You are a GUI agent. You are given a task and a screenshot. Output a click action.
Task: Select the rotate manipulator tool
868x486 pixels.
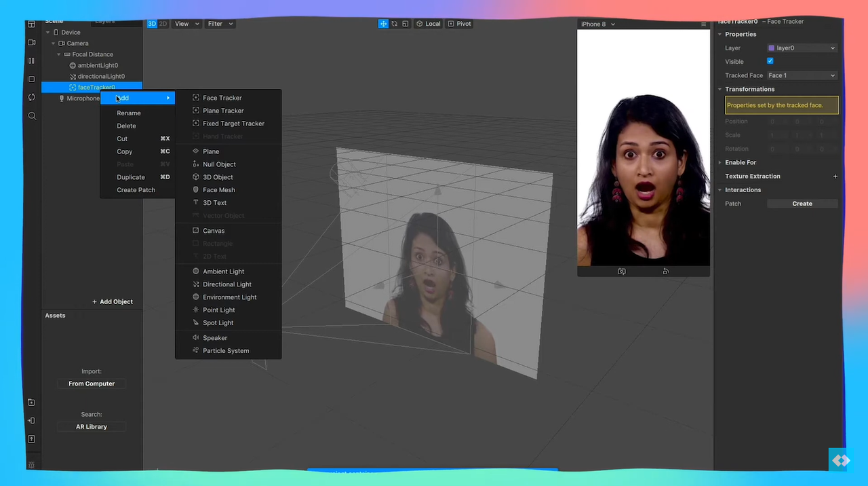(x=395, y=24)
